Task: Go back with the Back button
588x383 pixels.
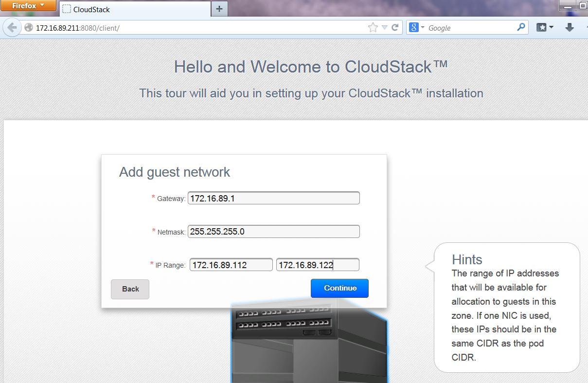Action: tap(130, 289)
